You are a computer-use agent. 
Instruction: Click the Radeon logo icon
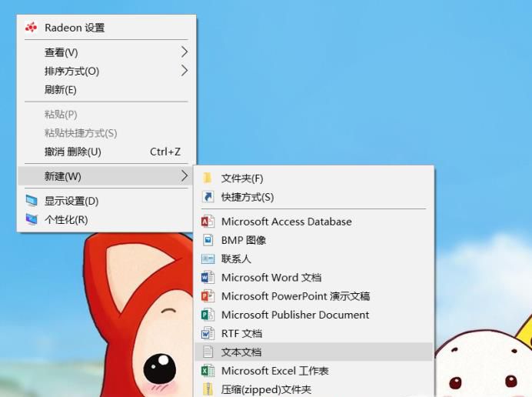[x=31, y=27]
